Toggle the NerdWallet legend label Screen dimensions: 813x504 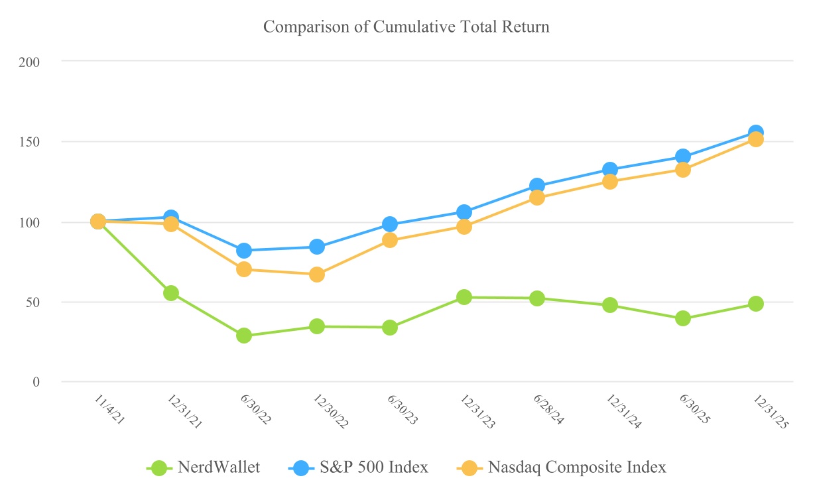[219, 468]
